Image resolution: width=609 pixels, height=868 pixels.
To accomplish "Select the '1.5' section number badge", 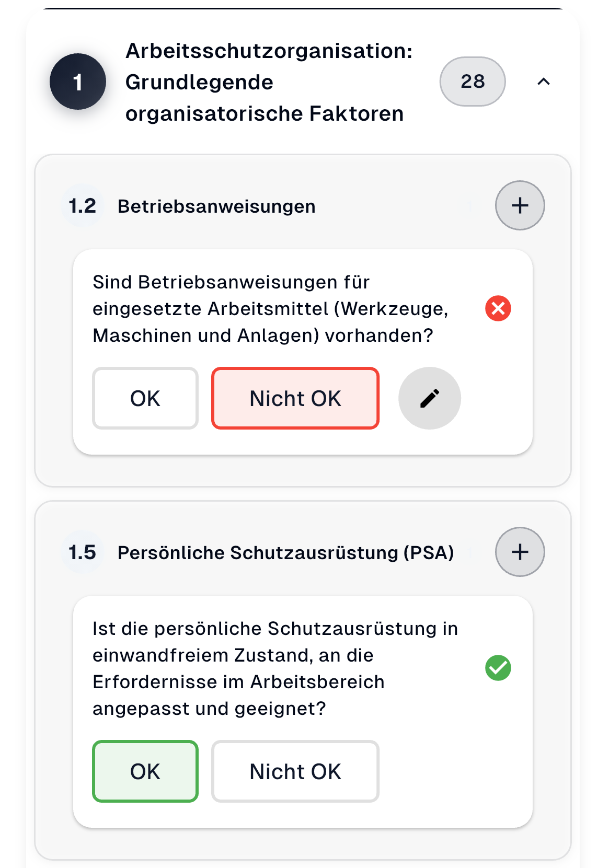I will click(x=82, y=552).
